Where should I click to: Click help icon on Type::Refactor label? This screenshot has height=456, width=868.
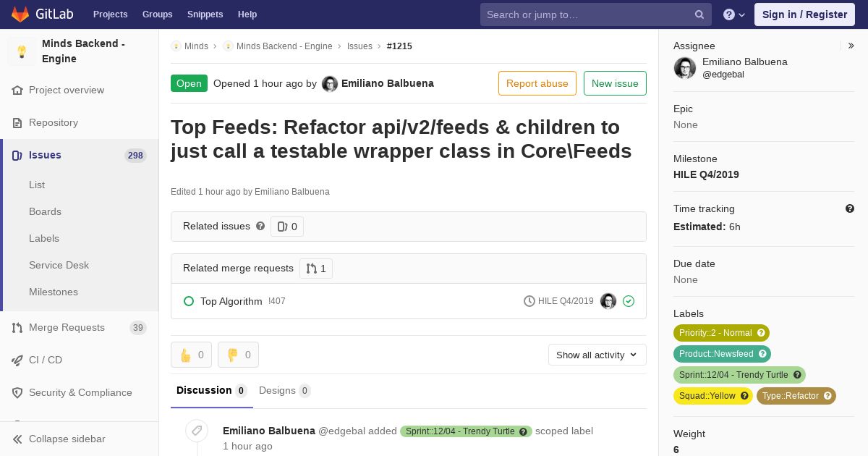(x=827, y=396)
